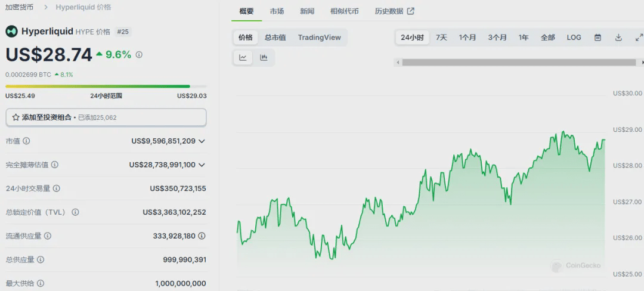Click the 24h price range progress bar

click(106, 86)
